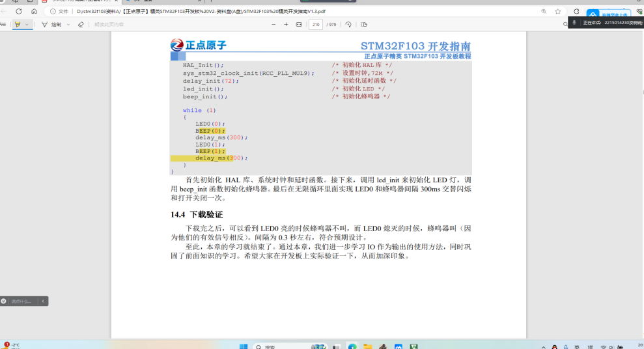This screenshot has width=644, height=349.
Task: Click the page number field showing 210
Action: click(316, 24)
